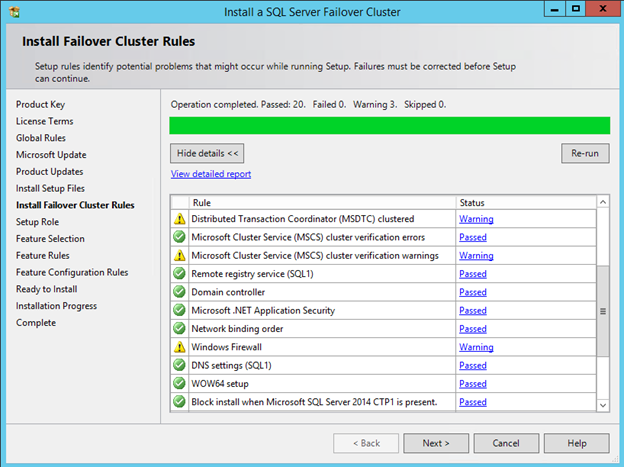
Task: Click the disabled Back button
Action: point(366,443)
